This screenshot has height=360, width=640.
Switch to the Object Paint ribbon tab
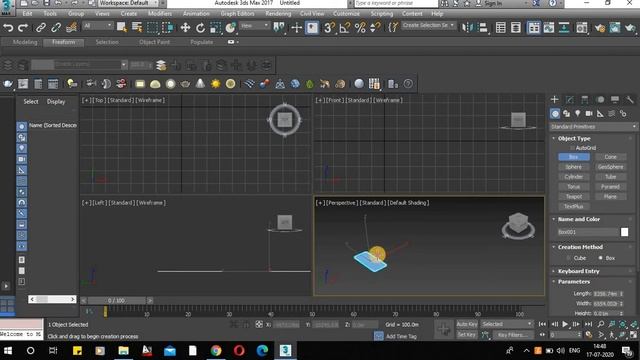click(x=154, y=42)
